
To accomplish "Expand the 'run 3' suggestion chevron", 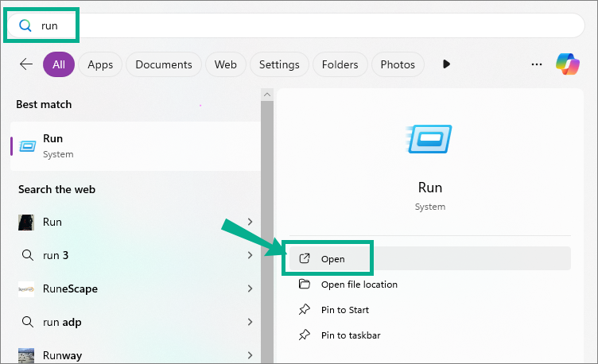I will [x=250, y=255].
